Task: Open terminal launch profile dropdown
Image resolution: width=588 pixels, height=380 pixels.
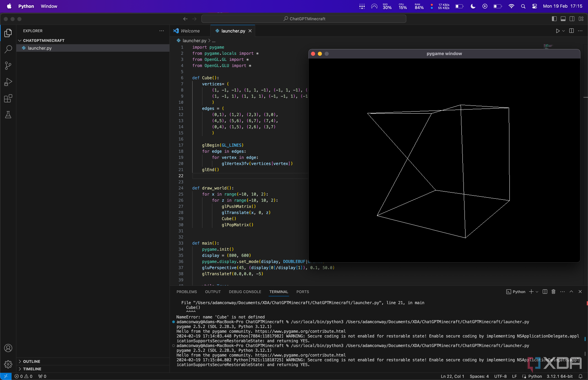Action: click(537, 292)
